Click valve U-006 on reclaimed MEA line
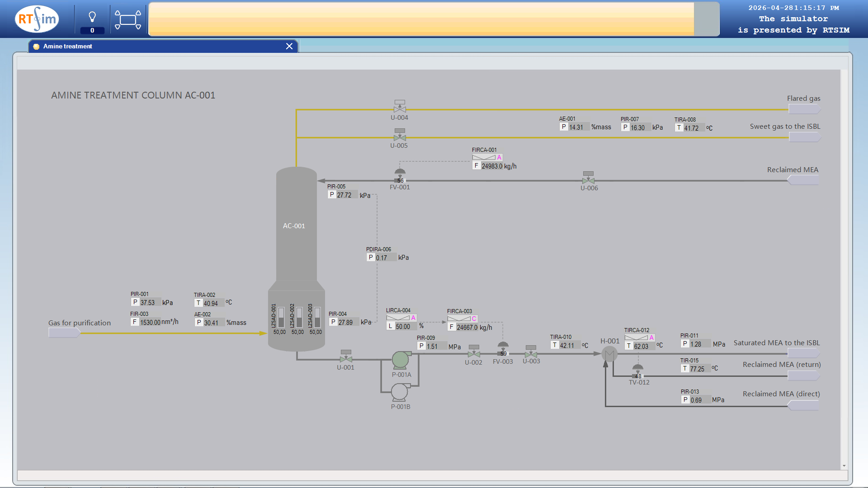Screen dimensions: 868x488 click(588, 177)
